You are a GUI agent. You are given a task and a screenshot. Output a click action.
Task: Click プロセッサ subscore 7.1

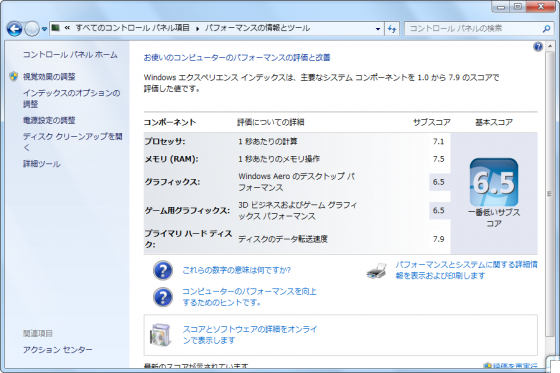click(439, 141)
